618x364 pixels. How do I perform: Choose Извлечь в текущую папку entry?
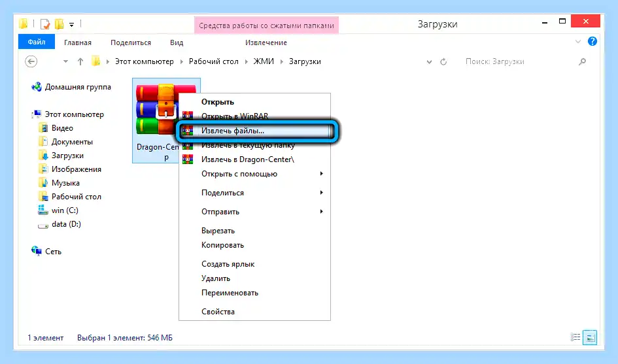click(254, 145)
